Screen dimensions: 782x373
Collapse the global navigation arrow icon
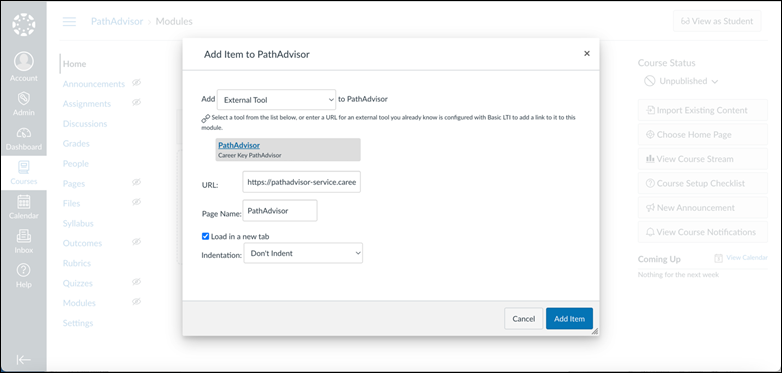point(23,360)
